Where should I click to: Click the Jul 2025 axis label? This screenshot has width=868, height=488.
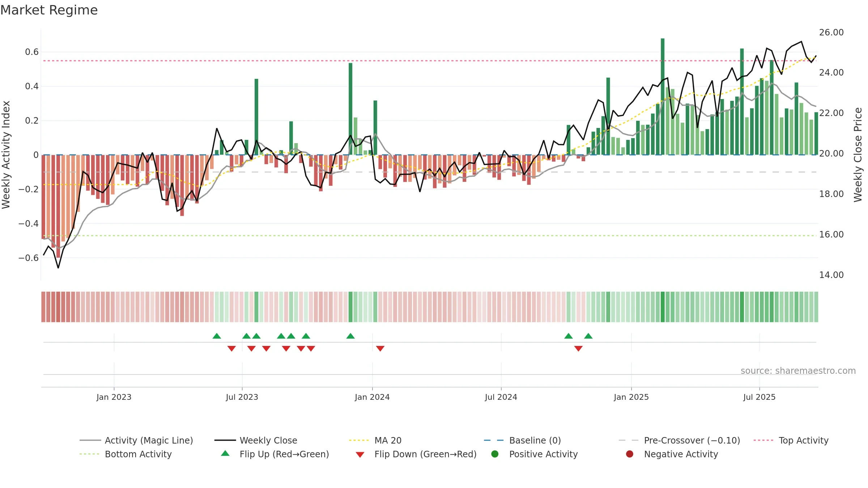pyautogui.click(x=759, y=397)
